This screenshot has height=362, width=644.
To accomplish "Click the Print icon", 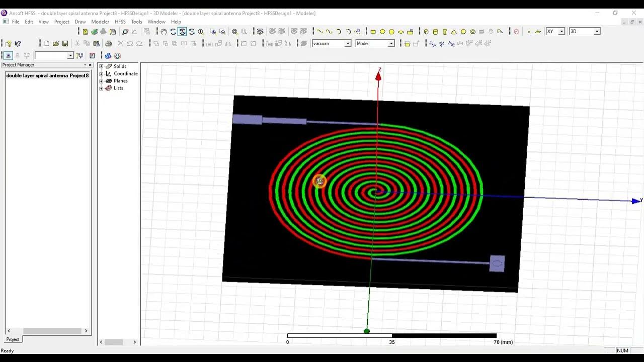I will (108, 44).
